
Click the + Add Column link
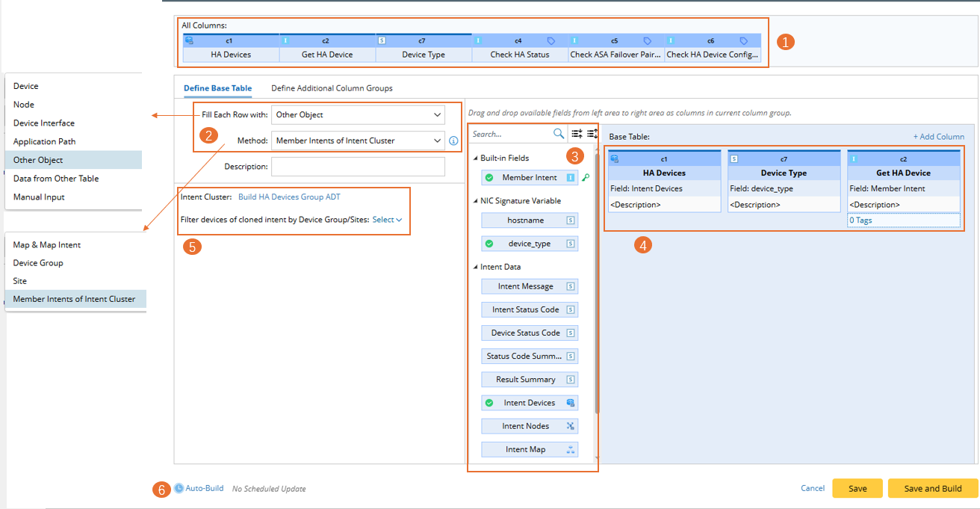[x=938, y=137]
